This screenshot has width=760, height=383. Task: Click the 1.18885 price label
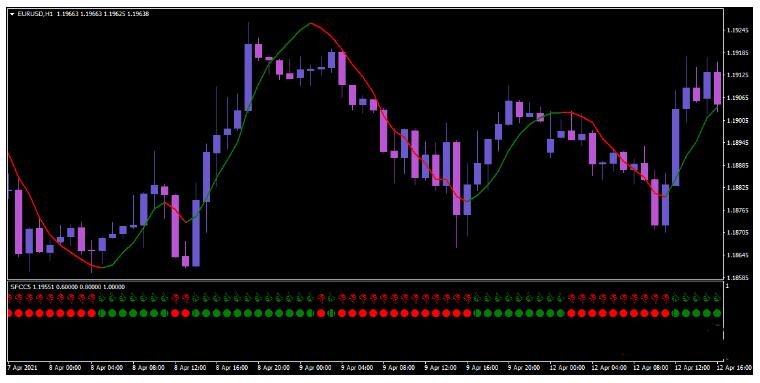pos(738,165)
